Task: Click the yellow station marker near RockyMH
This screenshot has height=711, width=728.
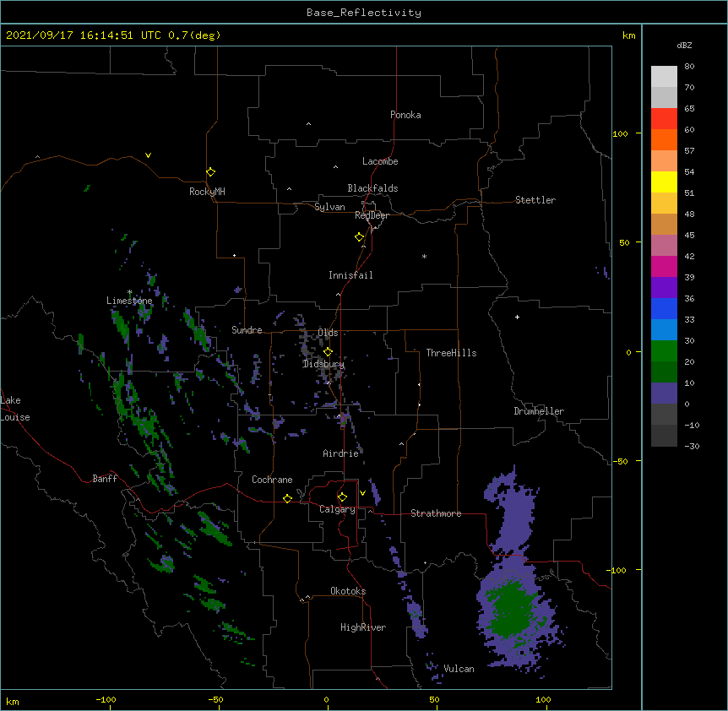Action: [210, 172]
